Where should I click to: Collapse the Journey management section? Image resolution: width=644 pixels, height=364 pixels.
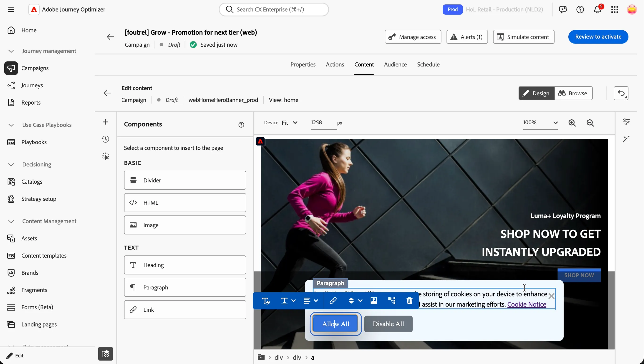[11, 51]
